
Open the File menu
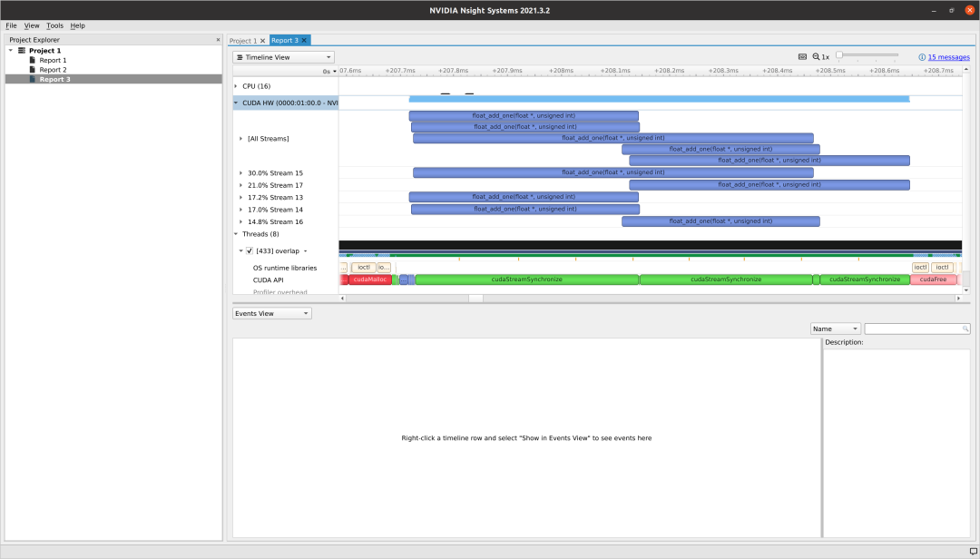pyautogui.click(x=11, y=25)
